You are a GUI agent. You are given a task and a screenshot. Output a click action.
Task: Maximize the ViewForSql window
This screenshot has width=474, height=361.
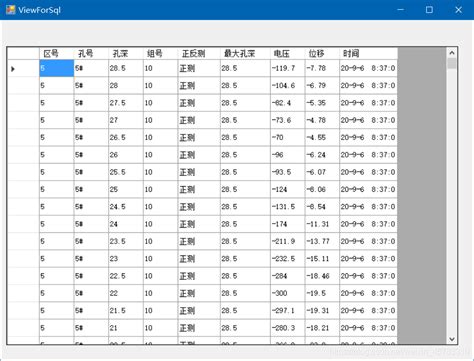[x=429, y=10]
